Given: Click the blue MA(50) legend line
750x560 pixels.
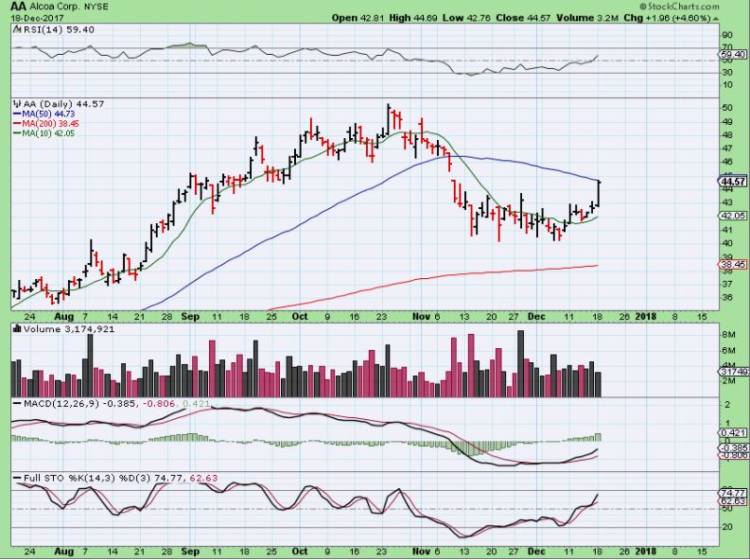Looking at the screenshot, I should [17, 114].
